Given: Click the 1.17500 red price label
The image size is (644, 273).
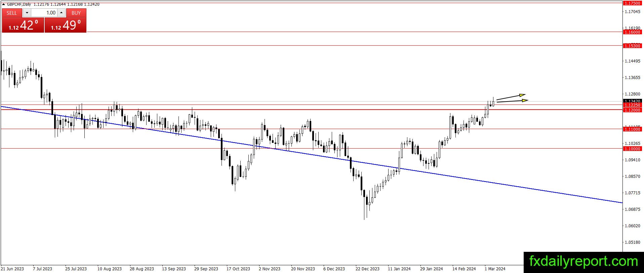Looking at the screenshot, I should tap(632, 3).
